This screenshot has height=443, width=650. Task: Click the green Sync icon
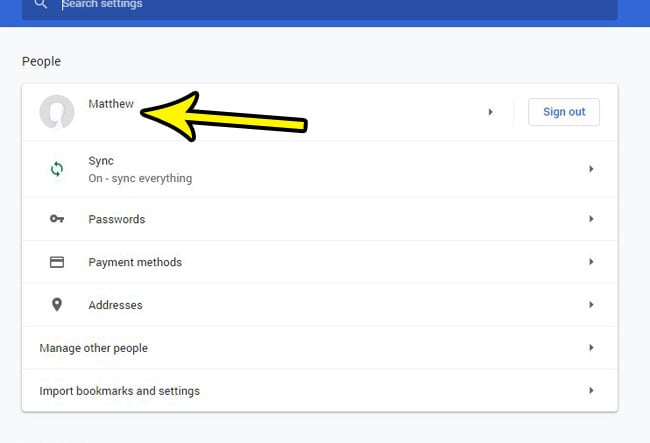point(57,169)
